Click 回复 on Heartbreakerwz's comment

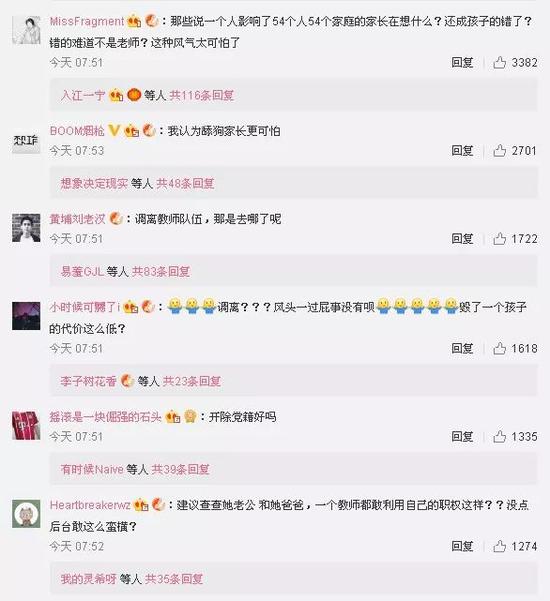[x=462, y=546]
